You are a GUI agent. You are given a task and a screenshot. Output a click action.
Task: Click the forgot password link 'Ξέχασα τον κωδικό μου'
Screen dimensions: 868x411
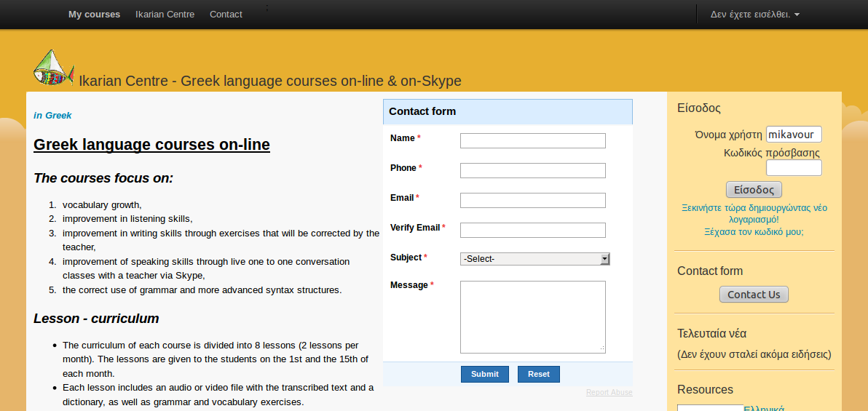click(754, 232)
